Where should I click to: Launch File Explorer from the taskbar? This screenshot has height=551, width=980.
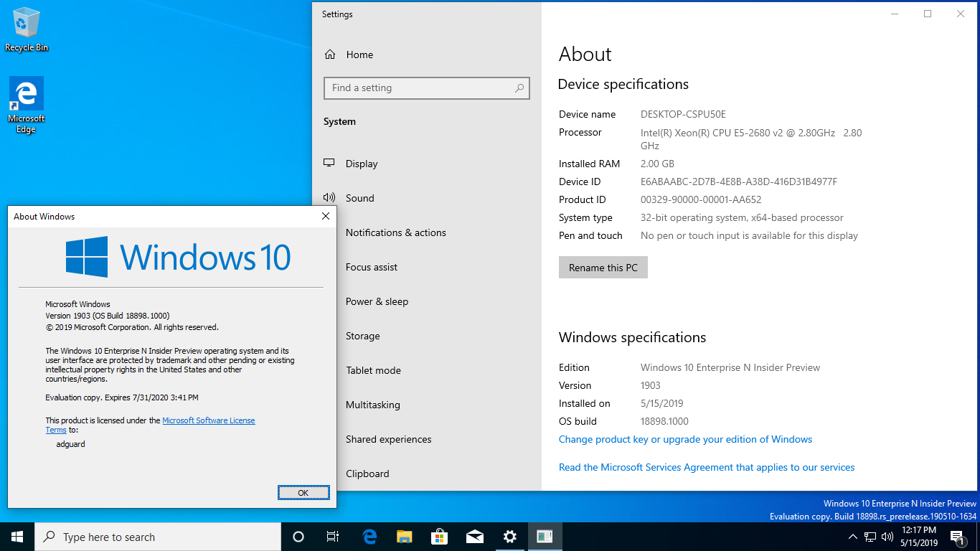click(x=405, y=537)
